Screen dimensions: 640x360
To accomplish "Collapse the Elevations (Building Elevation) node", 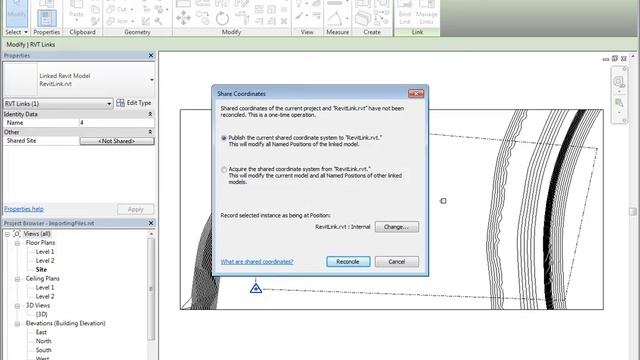I will pos(17,324).
